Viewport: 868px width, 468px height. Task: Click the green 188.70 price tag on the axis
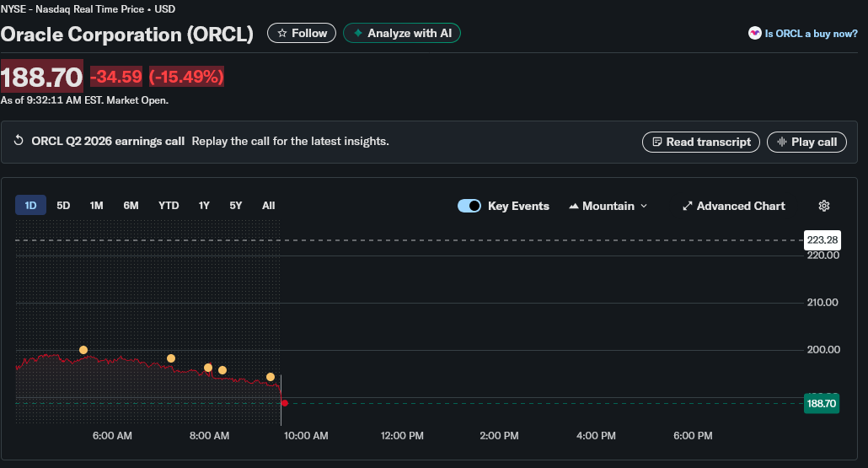(821, 403)
